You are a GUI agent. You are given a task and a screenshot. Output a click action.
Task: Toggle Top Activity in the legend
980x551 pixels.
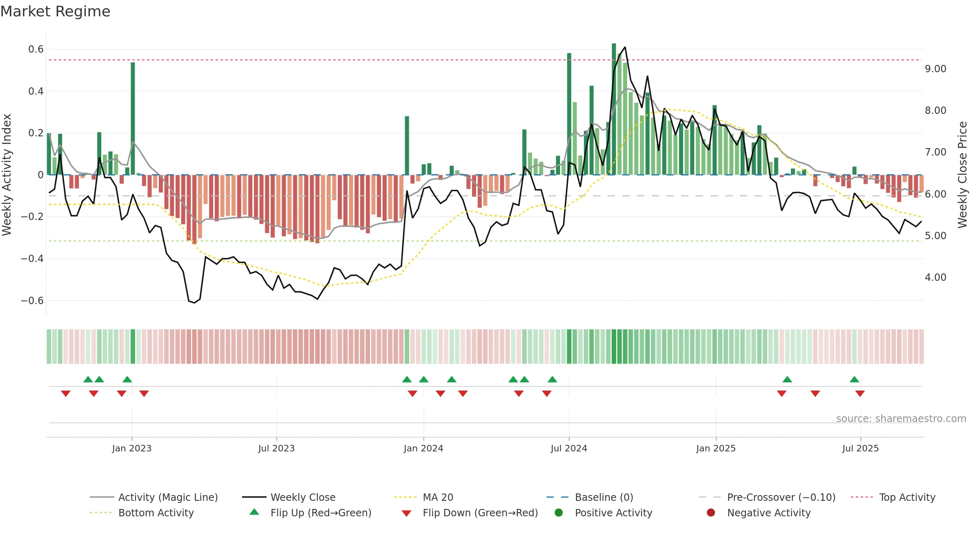click(893, 497)
